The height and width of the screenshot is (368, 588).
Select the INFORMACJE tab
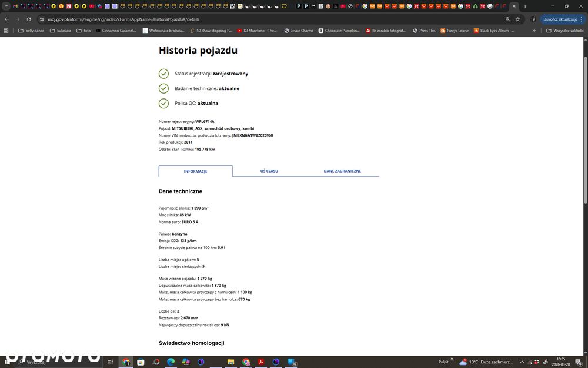click(x=195, y=171)
